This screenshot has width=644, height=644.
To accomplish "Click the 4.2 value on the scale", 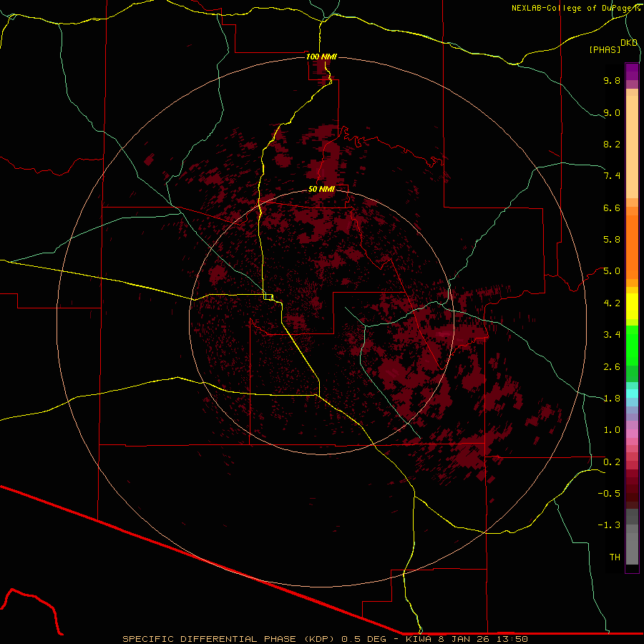I will [612, 303].
